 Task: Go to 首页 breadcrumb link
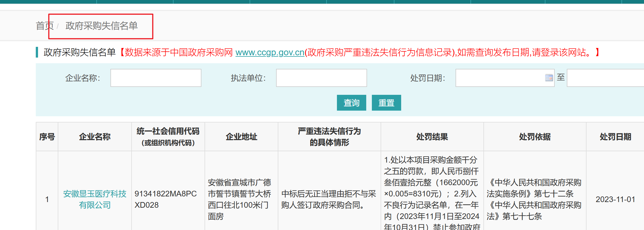(45, 26)
